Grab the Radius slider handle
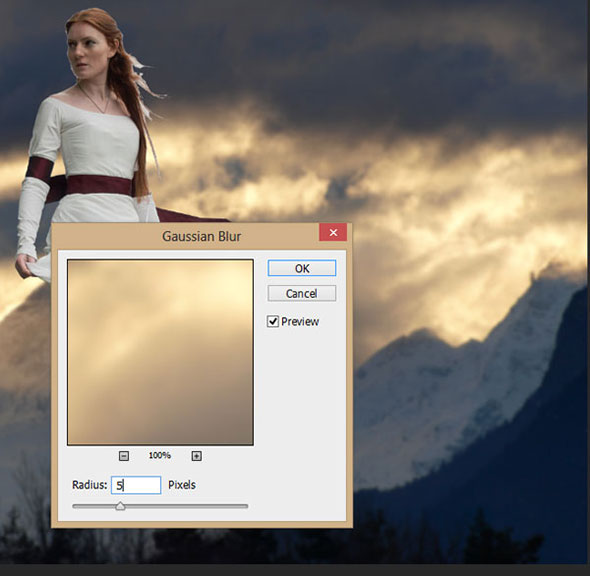The height and width of the screenshot is (576, 590). (x=120, y=506)
